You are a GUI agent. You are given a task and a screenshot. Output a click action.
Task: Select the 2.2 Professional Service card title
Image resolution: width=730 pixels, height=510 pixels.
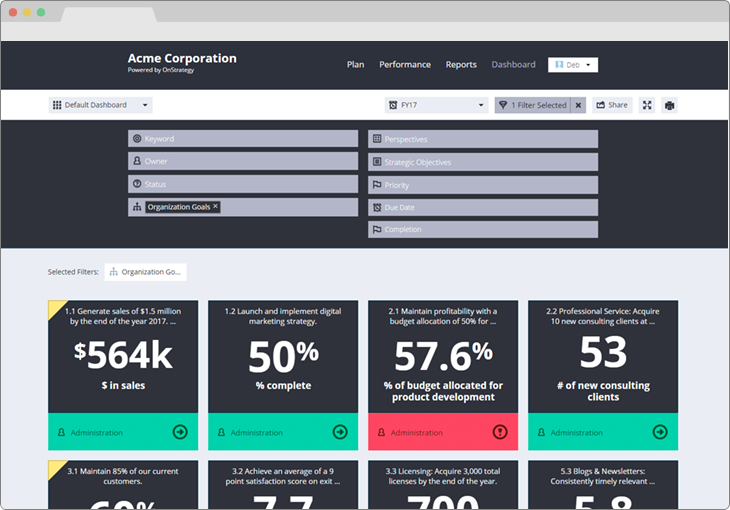pyautogui.click(x=603, y=316)
